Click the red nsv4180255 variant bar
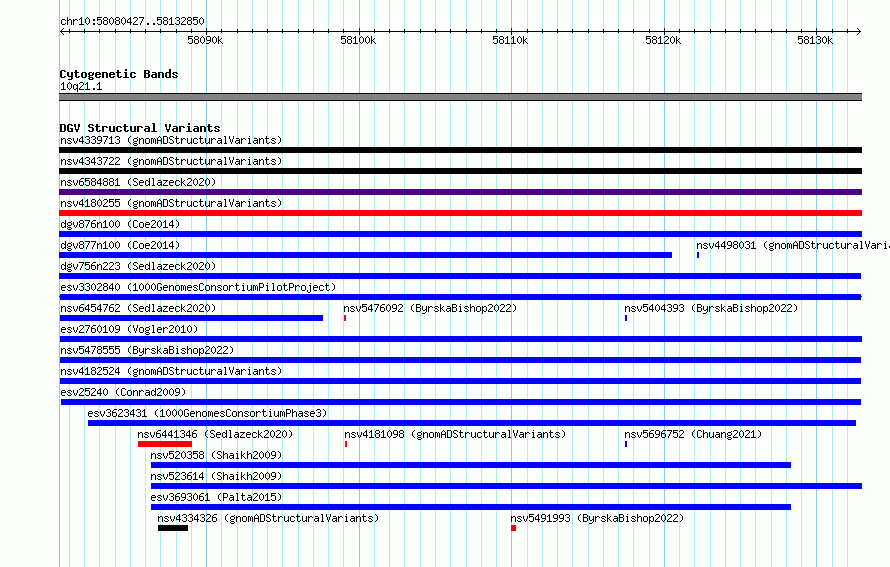Image resolution: width=890 pixels, height=567 pixels. tap(460, 213)
